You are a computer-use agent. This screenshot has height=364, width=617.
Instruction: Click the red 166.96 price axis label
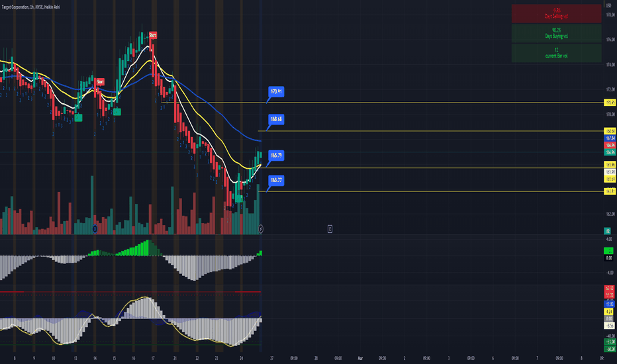tap(610, 145)
